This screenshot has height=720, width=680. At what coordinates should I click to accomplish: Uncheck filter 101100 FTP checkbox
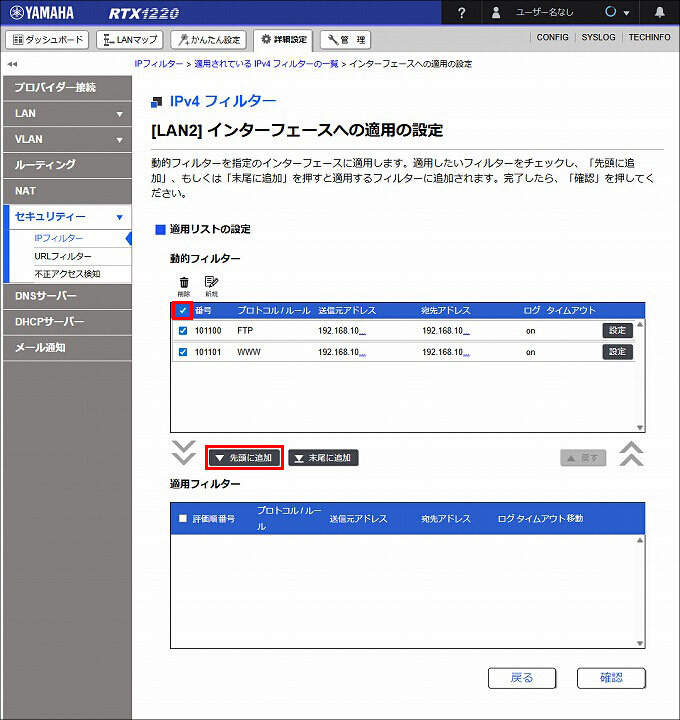pos(183,331)
